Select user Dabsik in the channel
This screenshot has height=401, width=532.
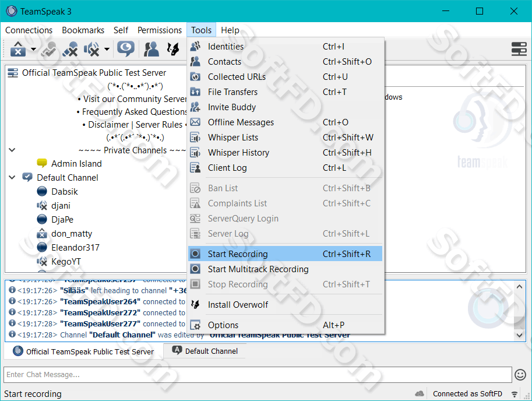tap(65, 192)
